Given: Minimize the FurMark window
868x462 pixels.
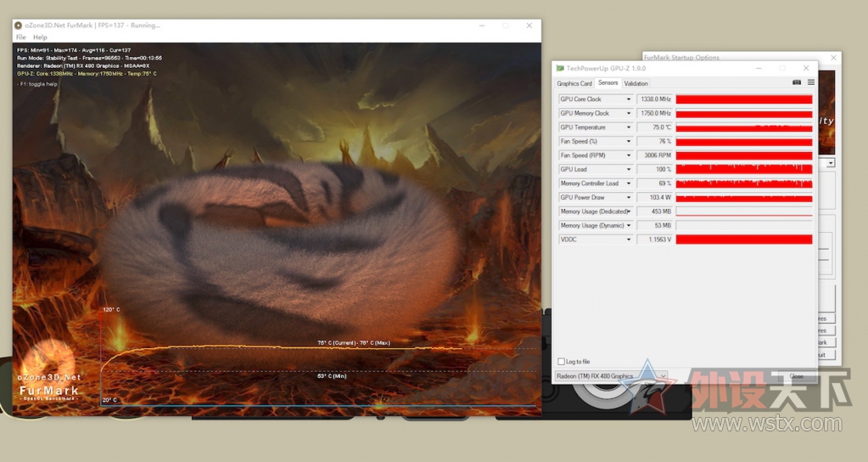Looking at the screenshot, I should click(x=482, y=25).
